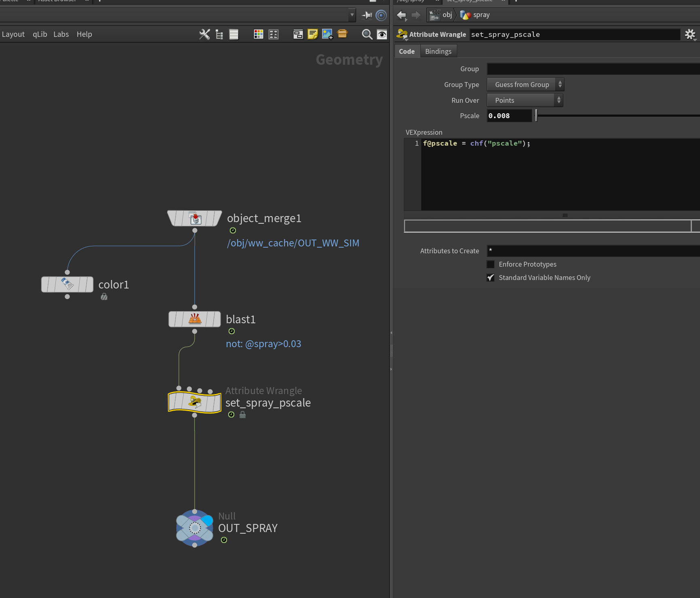Open the Group Type dropdown

[525, 85]
